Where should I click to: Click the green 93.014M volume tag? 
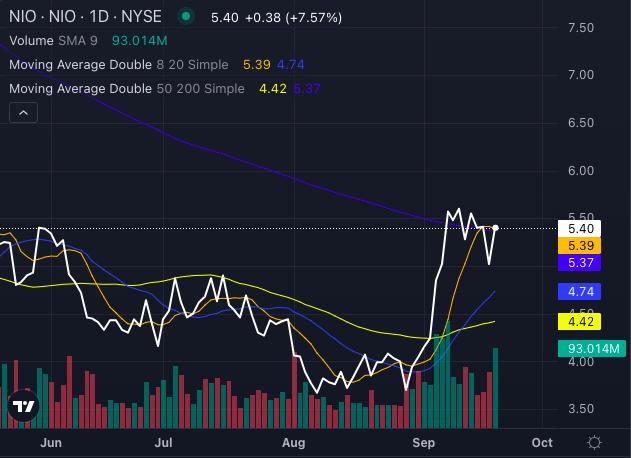click(x=592, y=349)
